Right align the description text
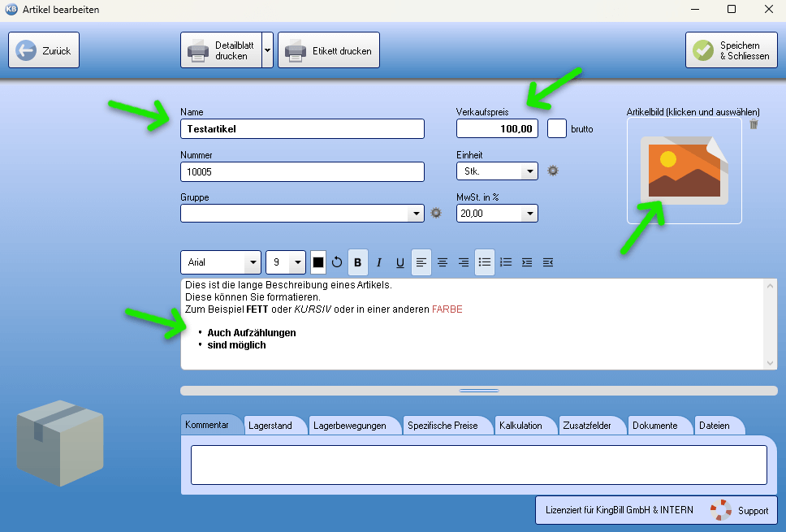Image resolution: width=786 pixels, height=532 pixels. click(464, 262)
